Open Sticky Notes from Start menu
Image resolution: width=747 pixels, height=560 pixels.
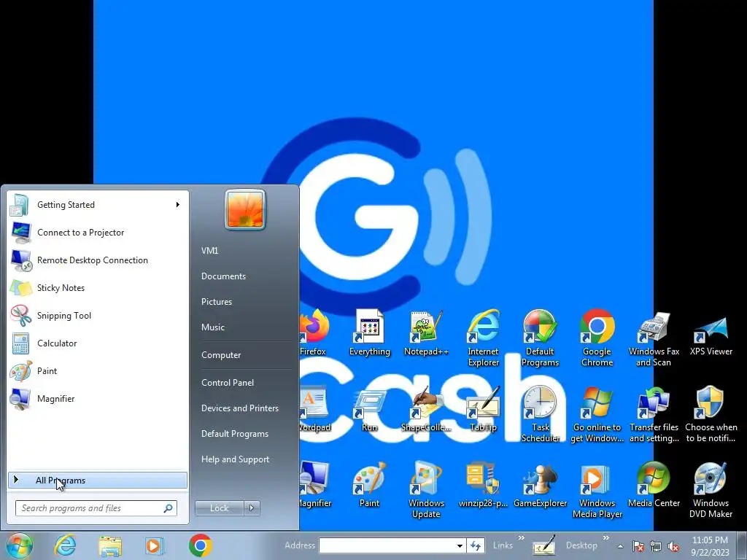click(98, 287)
